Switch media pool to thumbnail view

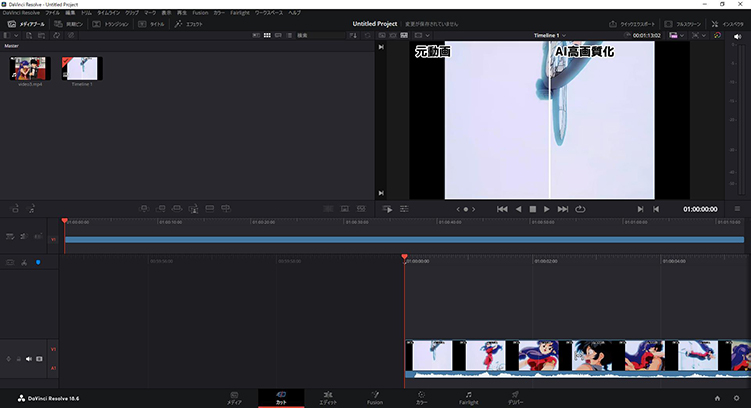tap(267, 35)
